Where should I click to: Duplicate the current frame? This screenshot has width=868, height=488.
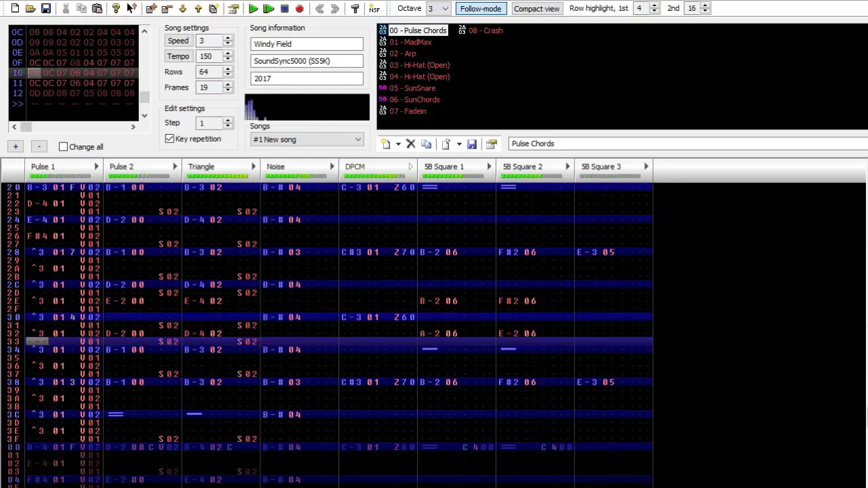[214, 9]
